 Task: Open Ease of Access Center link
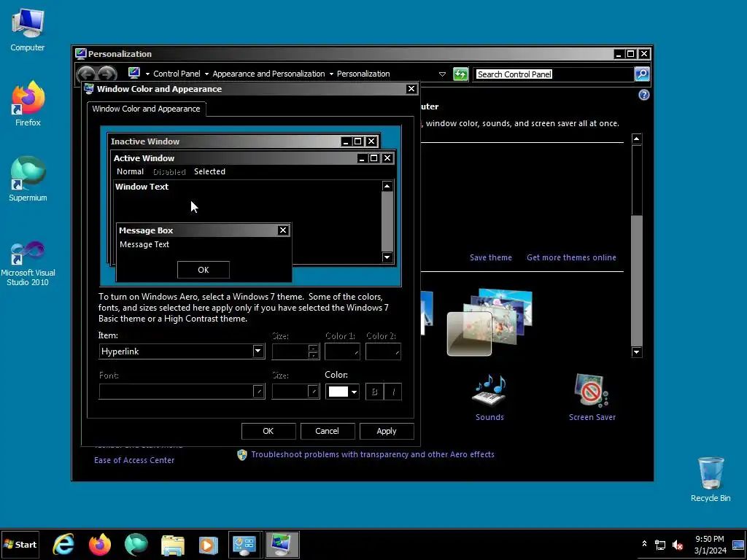(134, 461)
